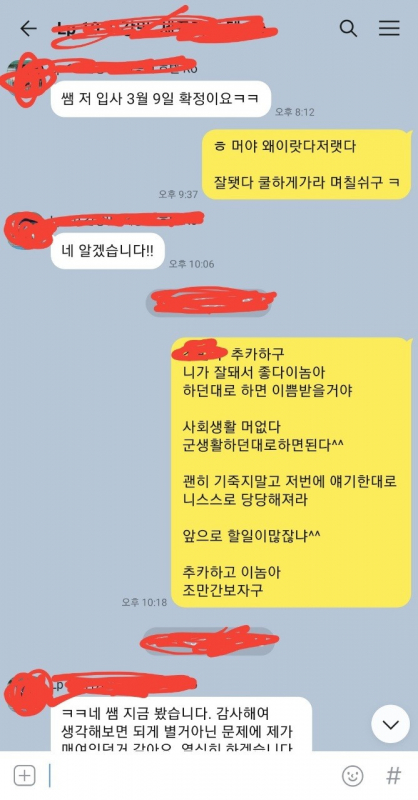Tap the 'ㅋㅋ네 쌤 지금 봤습니다' bubble
Screen dimensions: 418x800
(x=181, y=725)
